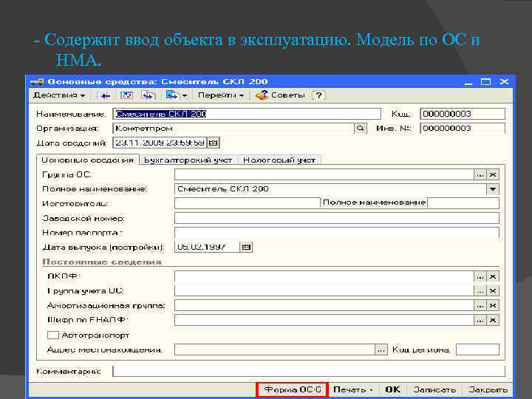Open the Перейти menu
Viewport: 532px width, 399px height.
(220, 95)
